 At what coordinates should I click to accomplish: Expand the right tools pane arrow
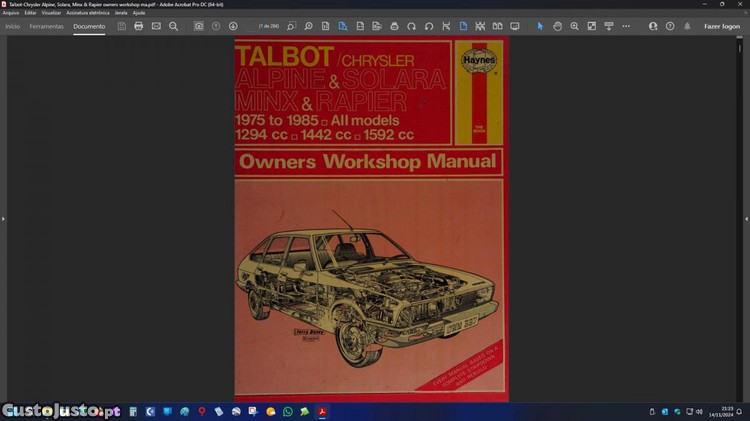coord(746,218)
